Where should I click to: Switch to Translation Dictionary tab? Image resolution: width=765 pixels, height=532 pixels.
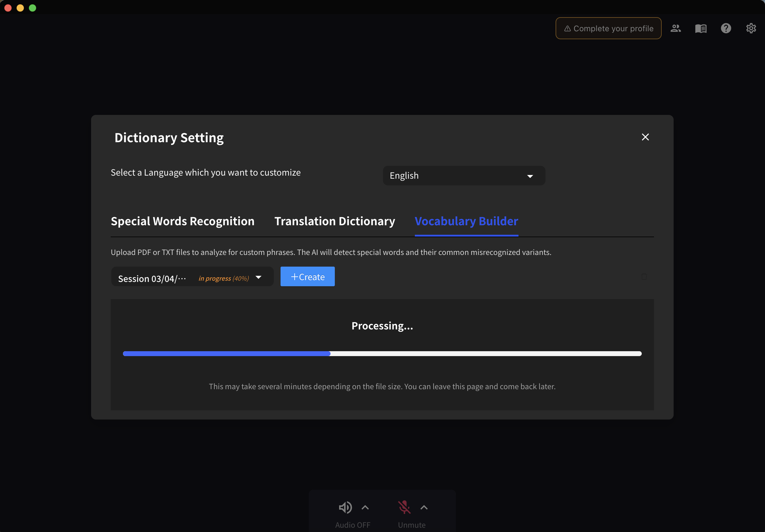335,221
